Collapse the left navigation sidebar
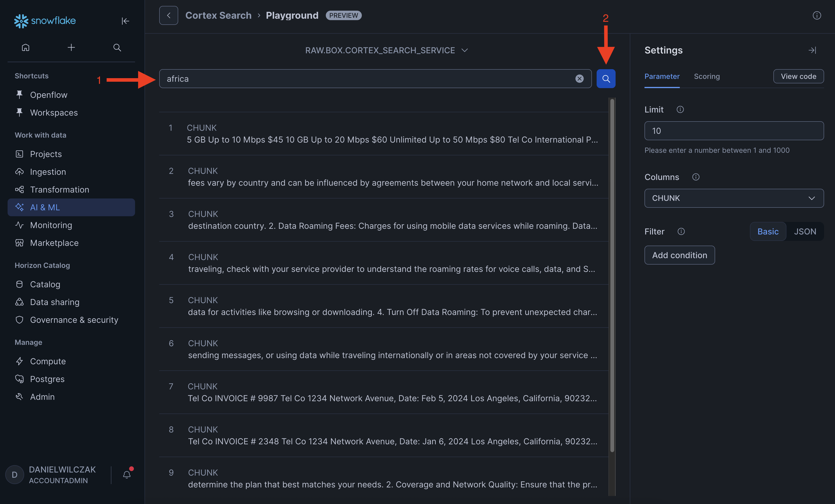 (125, 21)
